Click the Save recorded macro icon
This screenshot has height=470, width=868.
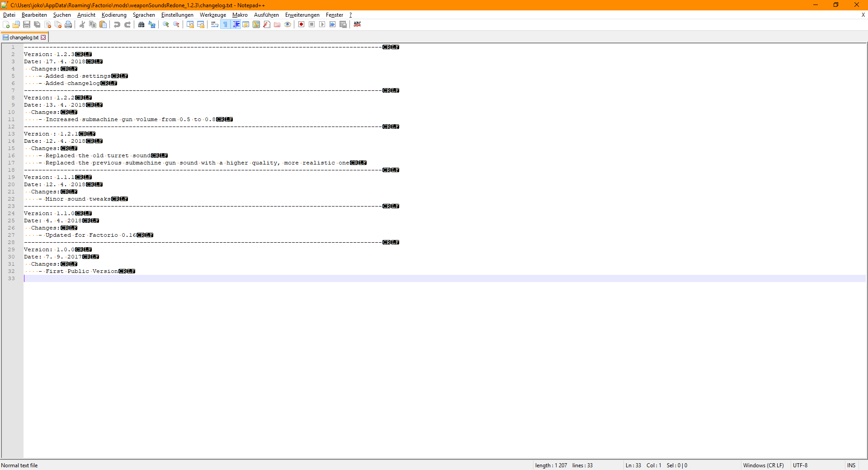(343, 24)
